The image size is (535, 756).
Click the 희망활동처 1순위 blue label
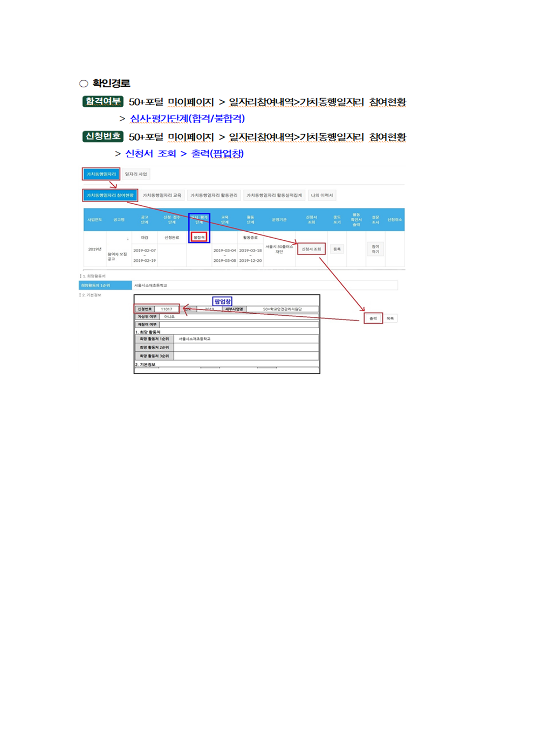[x=105, y=286]
